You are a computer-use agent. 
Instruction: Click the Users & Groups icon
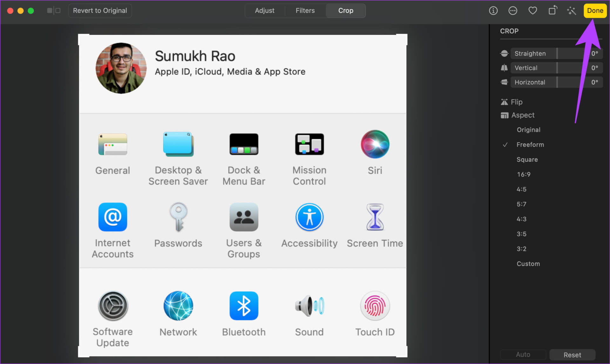pos(244,217)
